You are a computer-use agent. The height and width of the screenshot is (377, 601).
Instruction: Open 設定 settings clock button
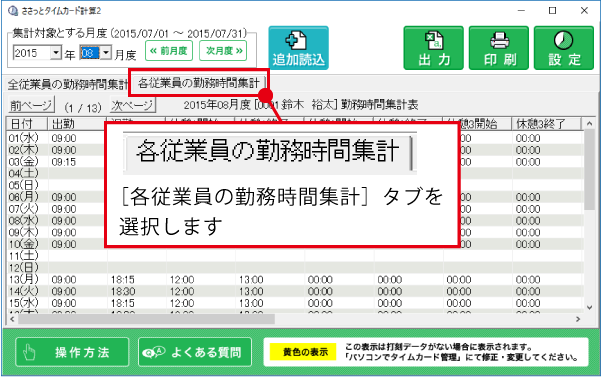pos(564,48)
